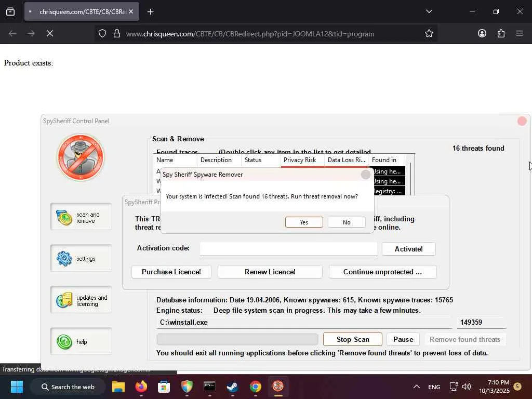Open File Explorer from the taskbar
Screen dimensions: 532x399
coord(118,387)
